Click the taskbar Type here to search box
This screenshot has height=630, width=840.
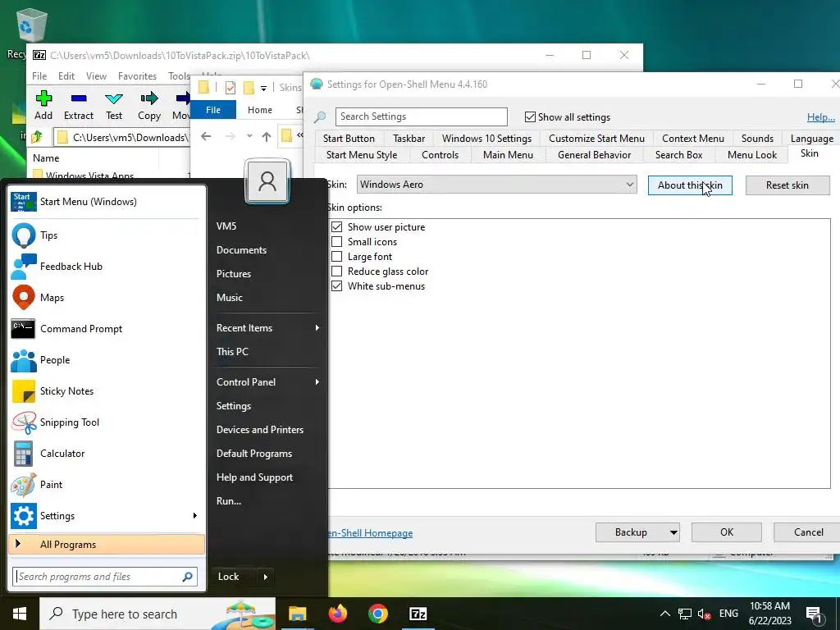[157, 614]
